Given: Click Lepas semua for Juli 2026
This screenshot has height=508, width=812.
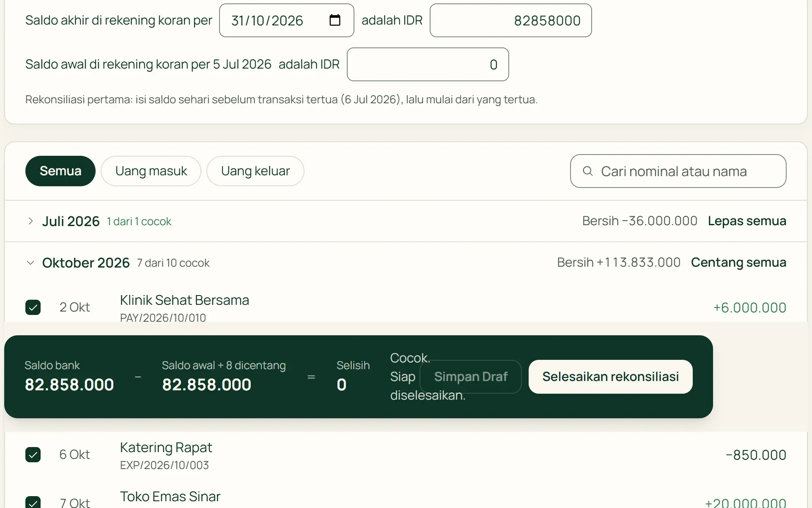Looking at the screenshot, I should coord(747,221).
